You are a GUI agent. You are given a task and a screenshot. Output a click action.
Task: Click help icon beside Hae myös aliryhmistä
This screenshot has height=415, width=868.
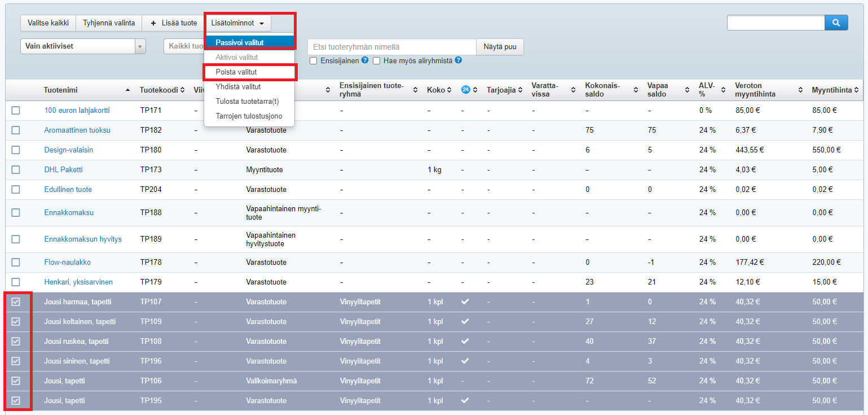[459, 60]
